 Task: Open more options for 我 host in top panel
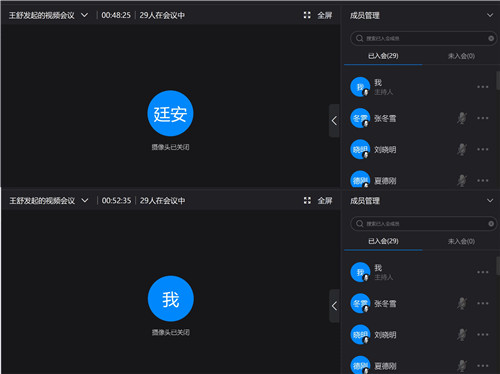482,87
